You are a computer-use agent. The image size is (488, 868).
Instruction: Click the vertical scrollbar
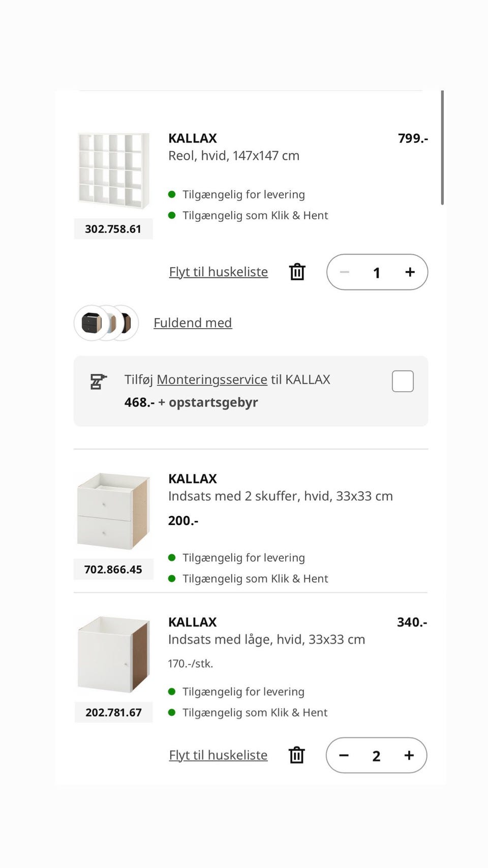(x=442, y=148)
